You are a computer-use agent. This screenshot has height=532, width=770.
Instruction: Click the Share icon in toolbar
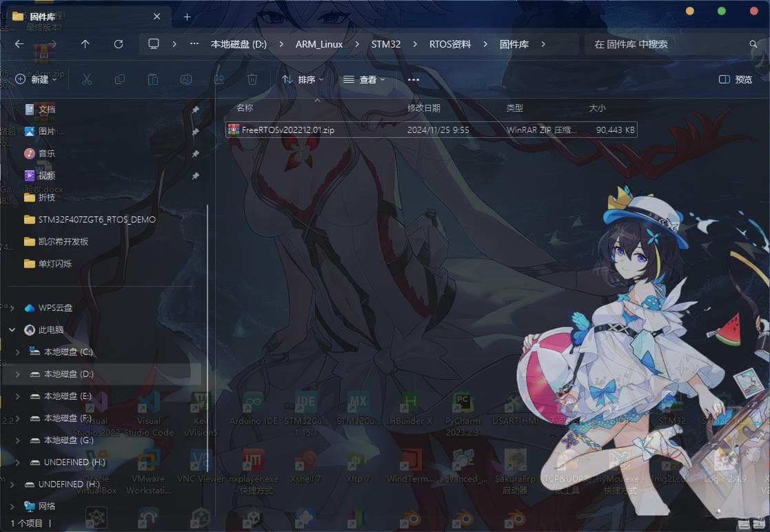[x=219, y=79]
